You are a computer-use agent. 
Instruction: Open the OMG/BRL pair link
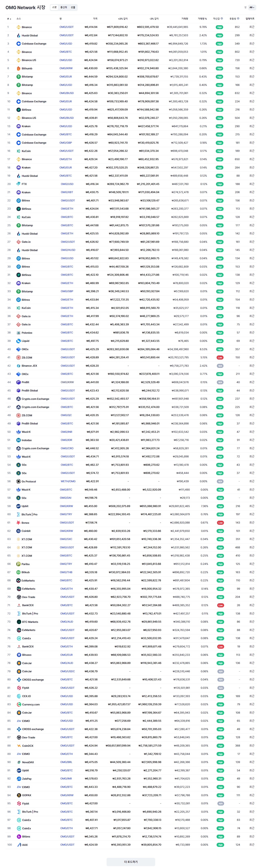(66, 762)
